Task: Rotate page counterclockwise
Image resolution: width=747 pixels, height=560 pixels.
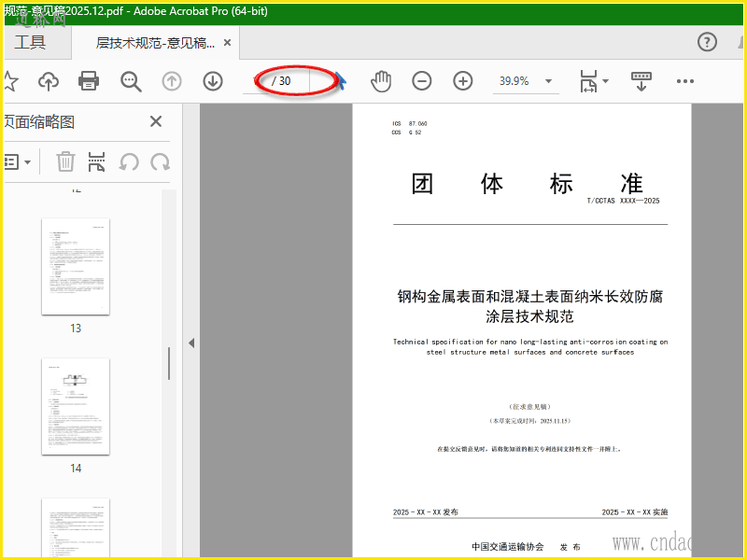Action: [129, 161]
